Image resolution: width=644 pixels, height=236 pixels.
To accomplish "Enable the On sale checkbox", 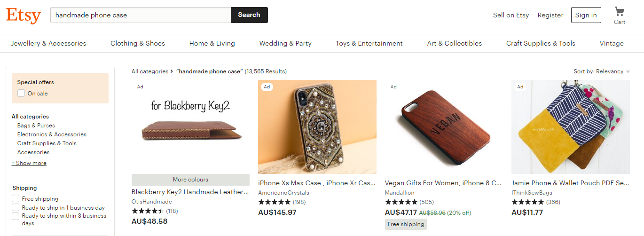I will pyautogui.click(x=21, y=94).
